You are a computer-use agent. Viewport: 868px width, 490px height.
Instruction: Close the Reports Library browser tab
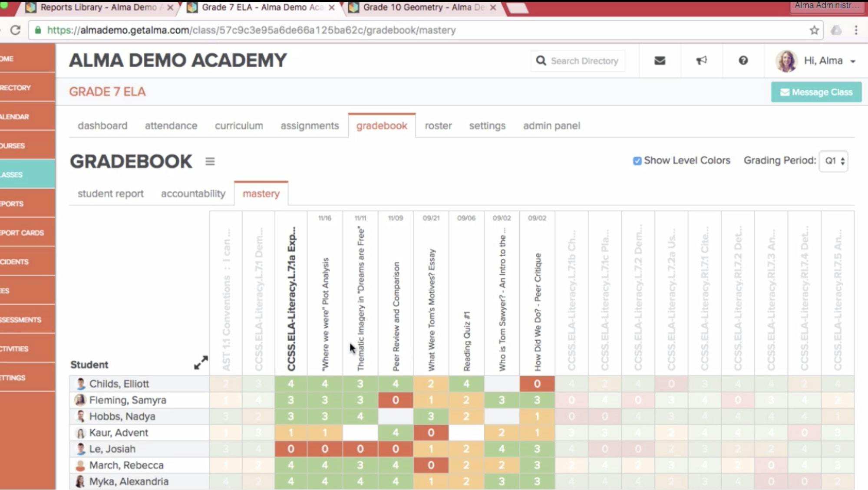click(170, 8)
